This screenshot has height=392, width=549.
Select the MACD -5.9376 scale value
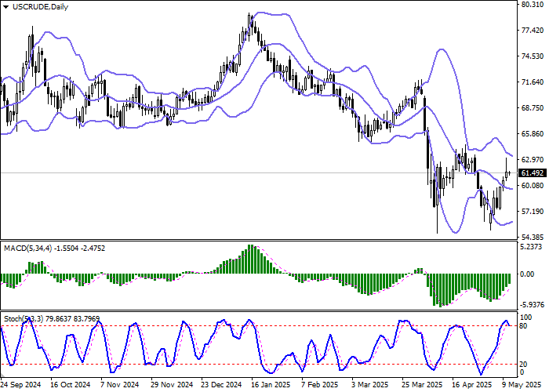click(533, 305)
